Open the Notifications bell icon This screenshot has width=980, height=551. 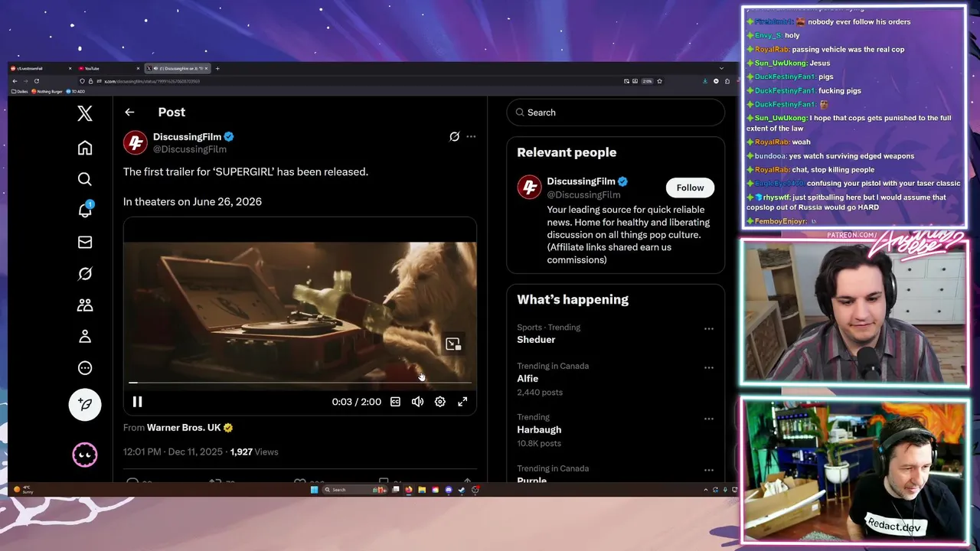(x=85, y=210)
